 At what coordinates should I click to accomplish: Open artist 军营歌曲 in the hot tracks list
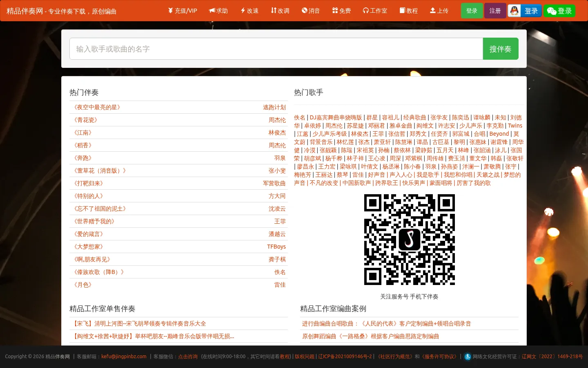click(274, 183)
